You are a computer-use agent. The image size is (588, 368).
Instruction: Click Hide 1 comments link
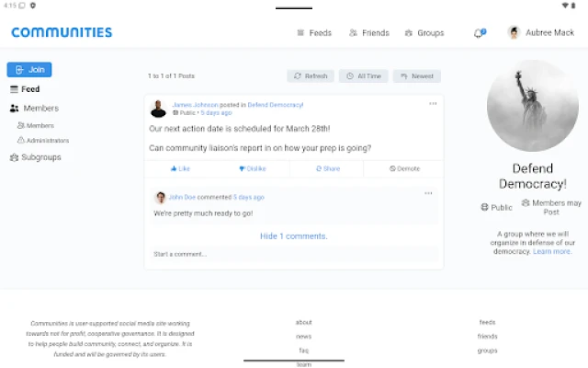click(293, 236)
